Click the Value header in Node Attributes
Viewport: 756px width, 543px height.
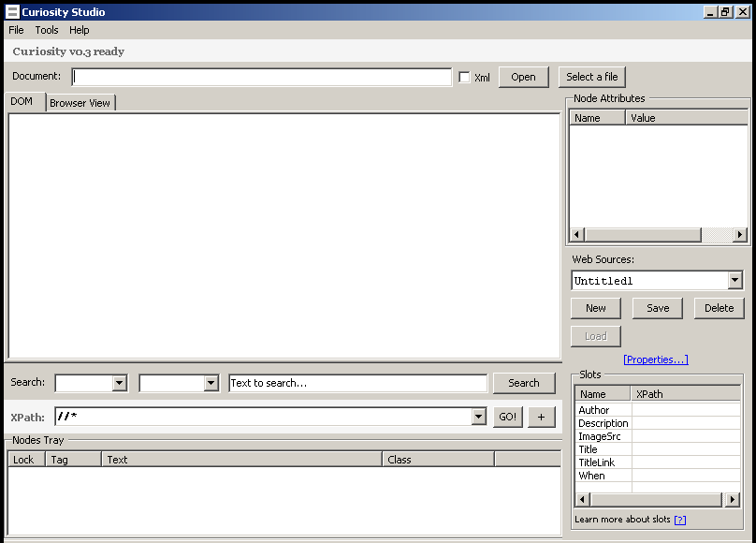tap(687, 118)
